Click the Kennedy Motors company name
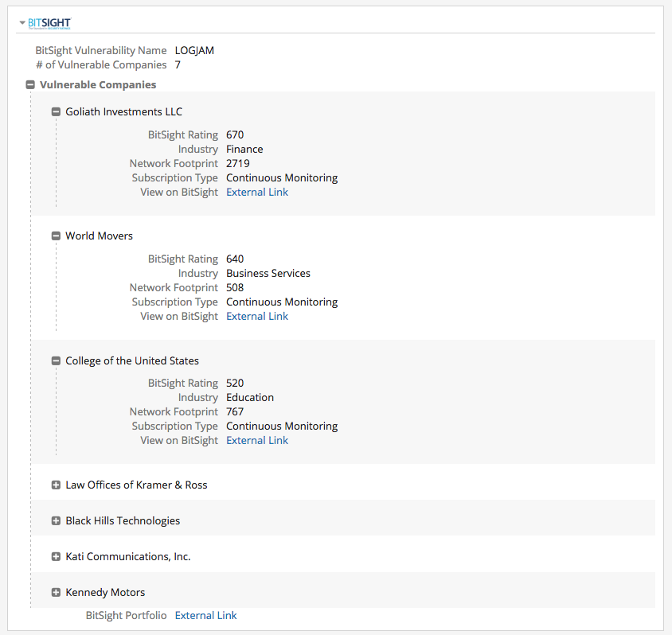 click(x=105, y=593)
